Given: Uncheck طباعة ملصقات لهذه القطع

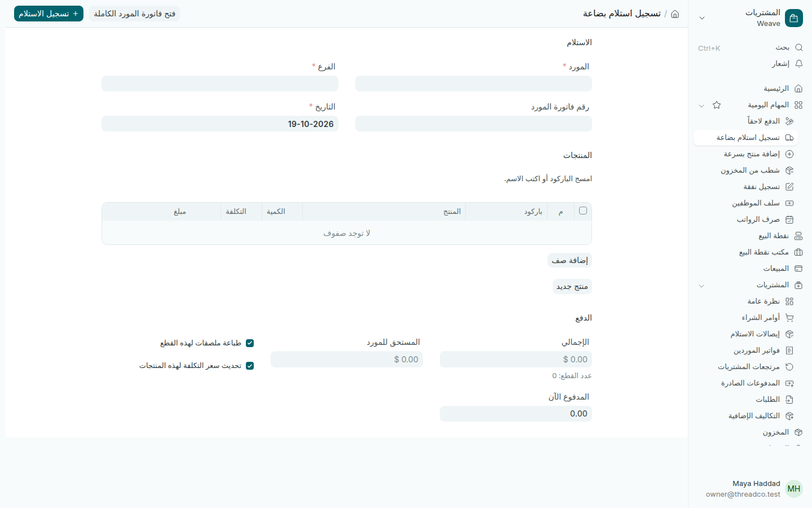Looking at the screenshot, I should click(250, 343).
